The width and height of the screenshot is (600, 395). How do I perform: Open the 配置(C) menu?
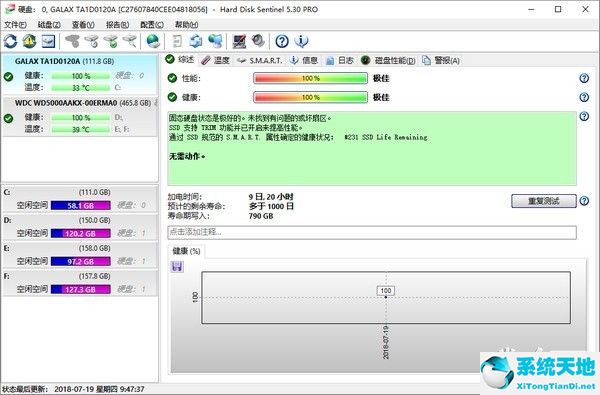(152, 24)
